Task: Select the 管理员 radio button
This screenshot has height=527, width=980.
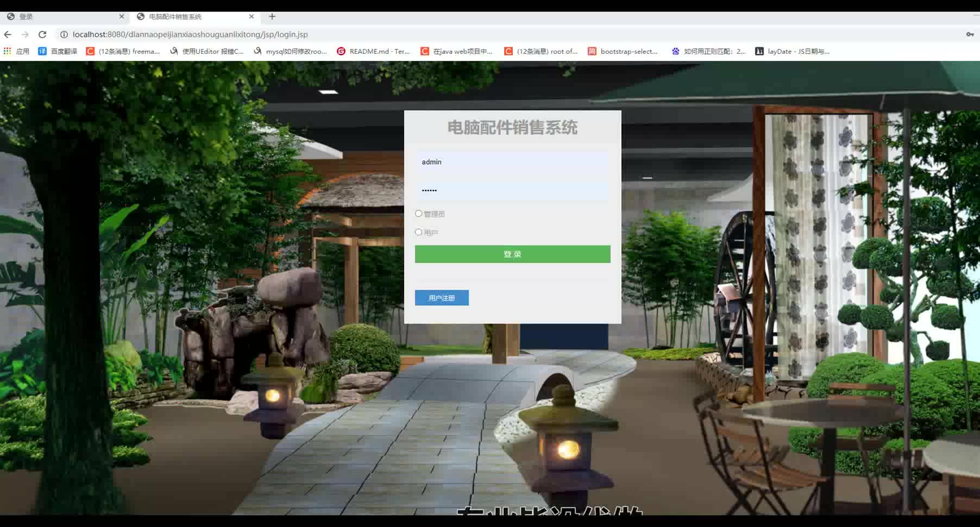Action: coord(418,214)
